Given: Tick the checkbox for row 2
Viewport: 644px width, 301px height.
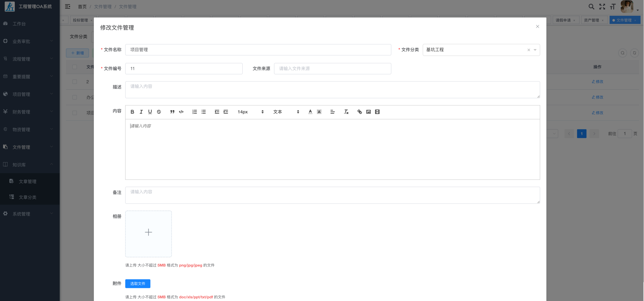Looking at the screenshot, I should tap(75, 97).
